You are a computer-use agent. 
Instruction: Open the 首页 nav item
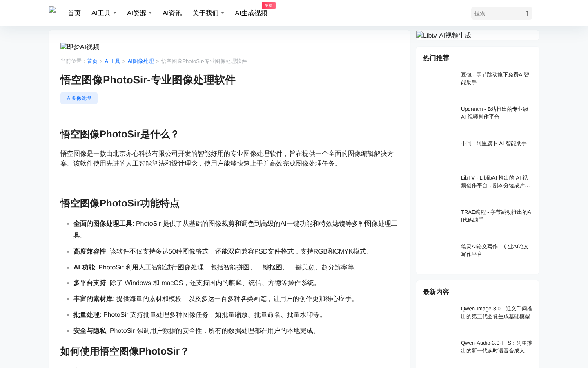(74, 13)
